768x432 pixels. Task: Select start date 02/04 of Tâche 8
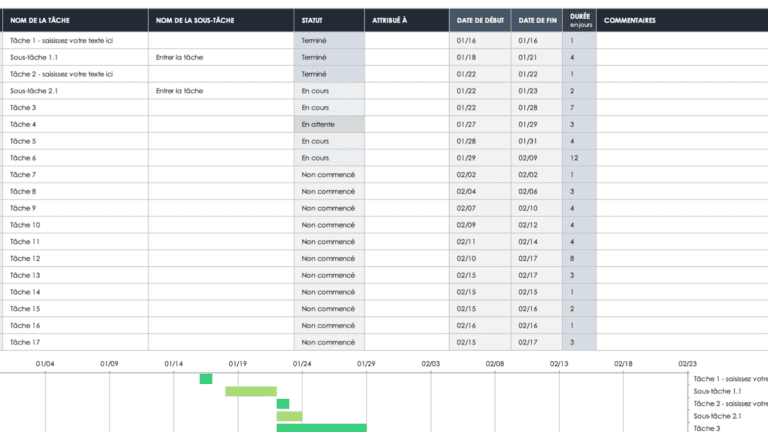(x=480, y=191)
